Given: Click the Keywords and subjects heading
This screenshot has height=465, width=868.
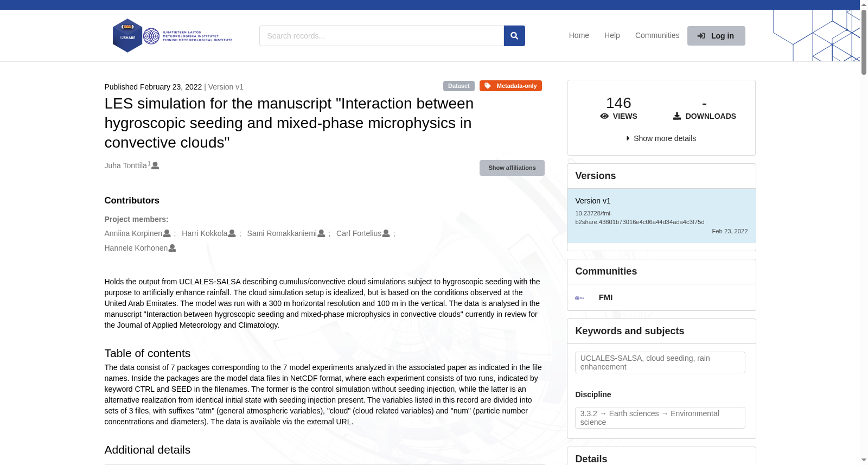Looking at the screenshot, I should point(629,331).
